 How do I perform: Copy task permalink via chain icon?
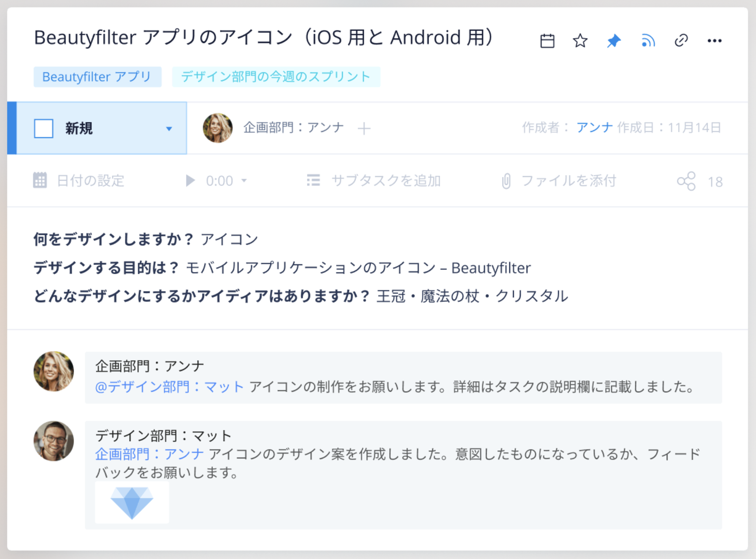[681, 41]
